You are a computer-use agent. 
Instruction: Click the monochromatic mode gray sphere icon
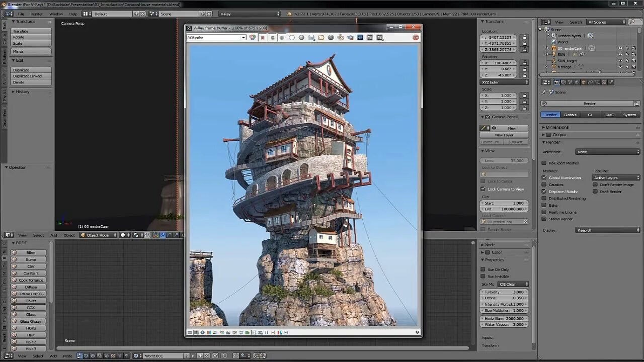point(301,37)
